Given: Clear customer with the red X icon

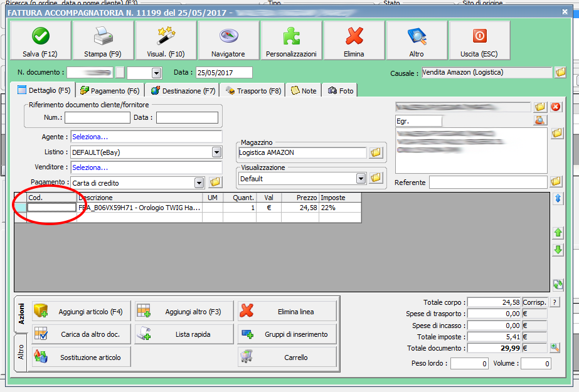Looking at the screenshot, I should 556,107.
